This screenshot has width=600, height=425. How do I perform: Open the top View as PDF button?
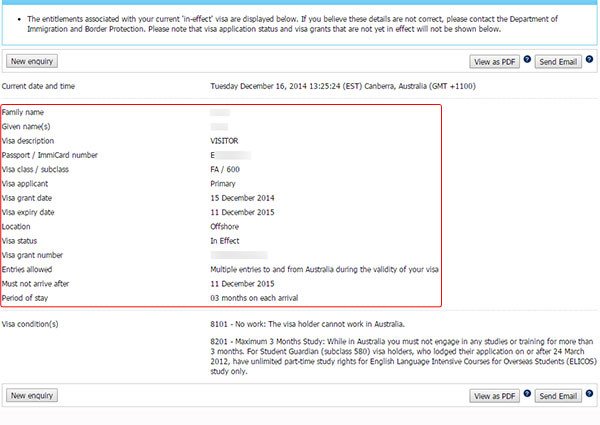coord(494,61)
